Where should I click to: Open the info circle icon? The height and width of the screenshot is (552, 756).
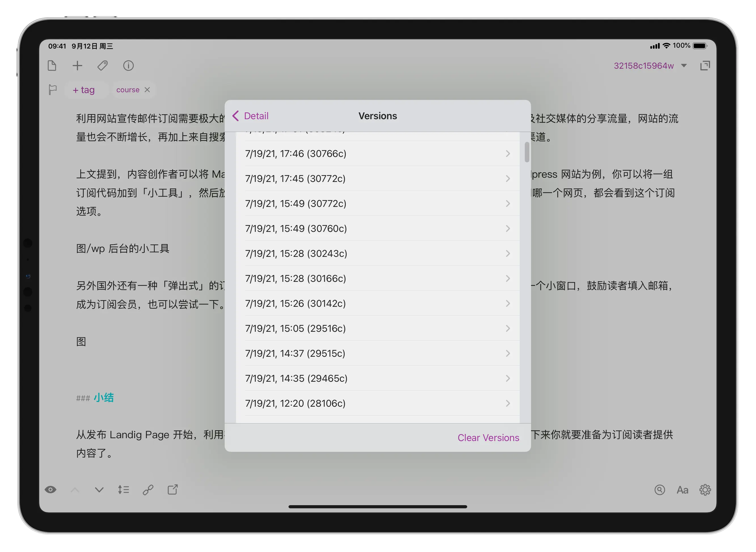pos(128,66)
